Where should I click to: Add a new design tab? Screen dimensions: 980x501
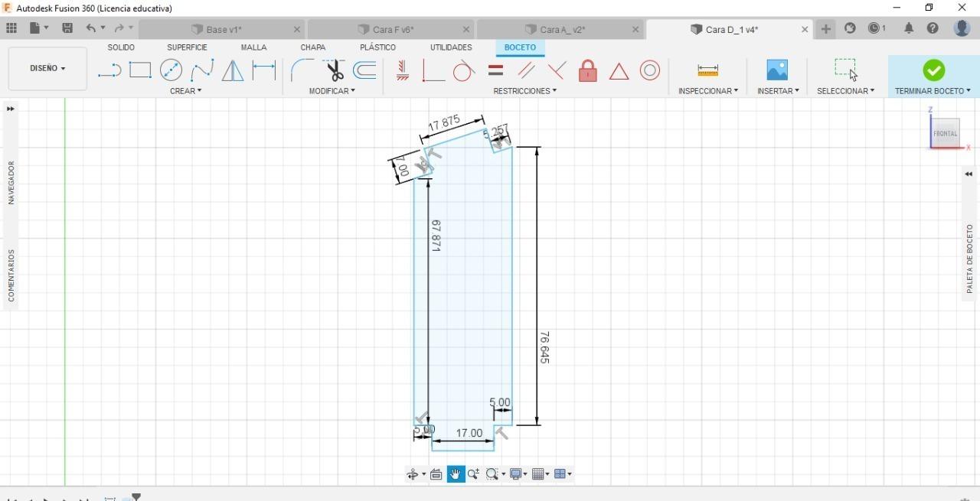click(825, 29)
